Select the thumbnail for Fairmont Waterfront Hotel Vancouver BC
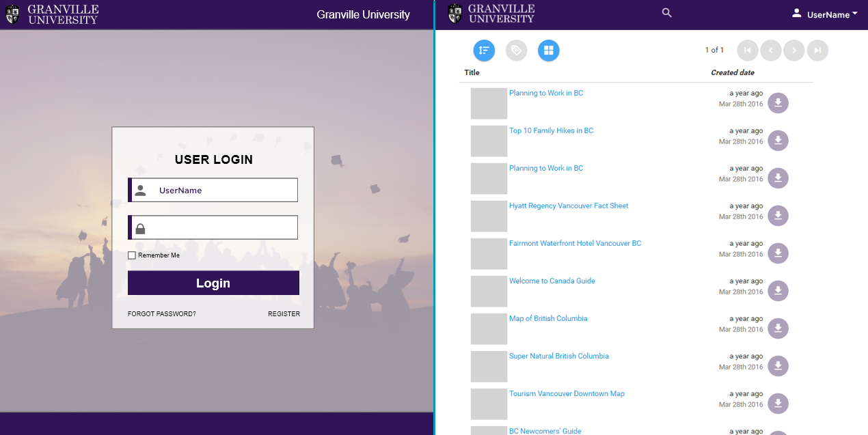868x435 pixels. 489,254
